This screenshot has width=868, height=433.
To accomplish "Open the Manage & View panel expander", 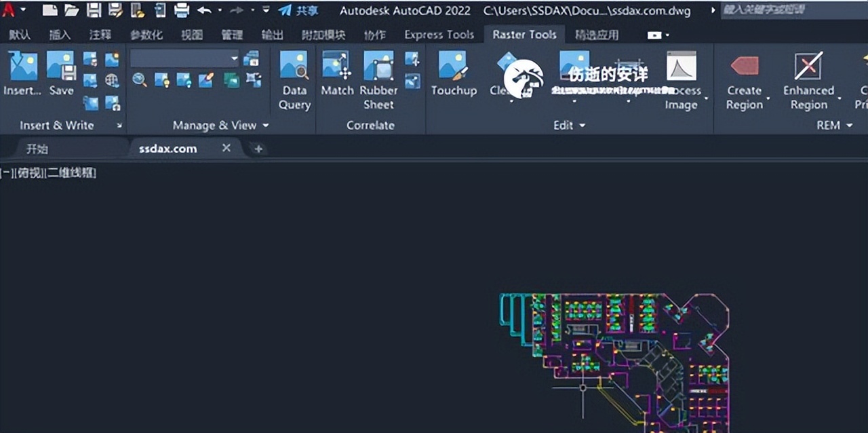I will pyautogui.click(x=266, y=125).
